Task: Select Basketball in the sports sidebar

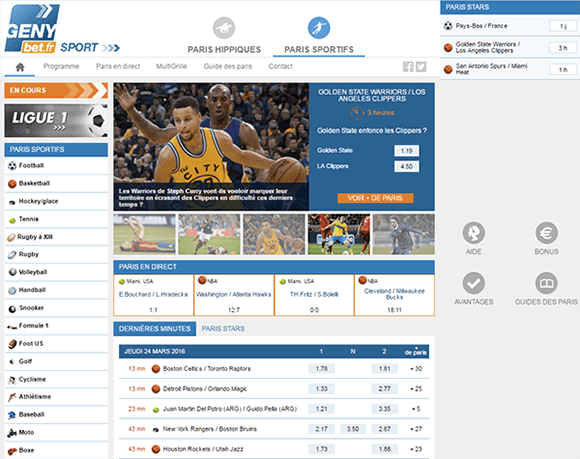Action: point(56,183)
